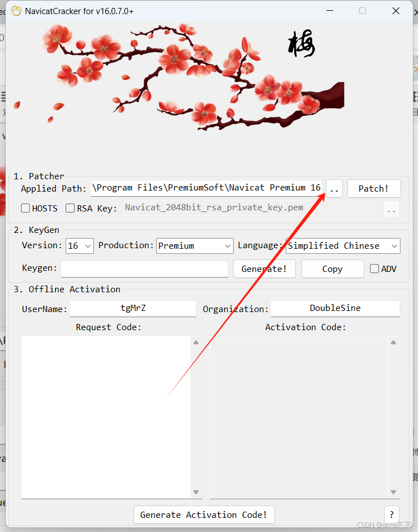Minimize the NavicatCracker window

pyautogui.click(x=330, y=11)
